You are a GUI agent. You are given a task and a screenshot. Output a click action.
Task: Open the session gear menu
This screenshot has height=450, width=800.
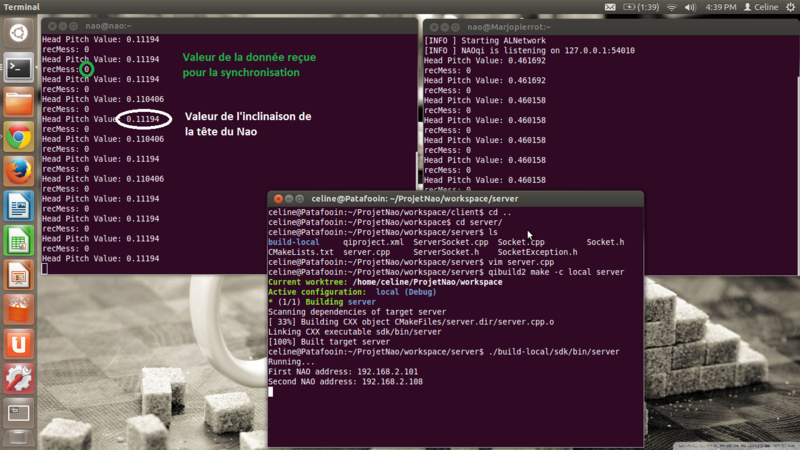pos(788,7)
